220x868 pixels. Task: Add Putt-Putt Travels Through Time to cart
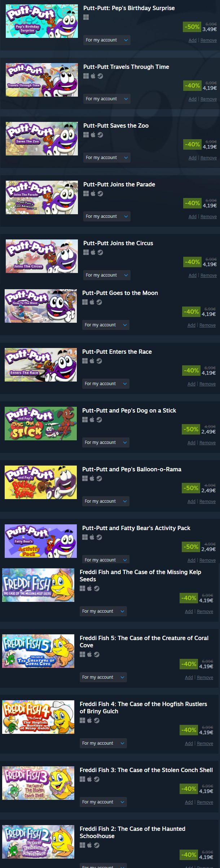193,99
